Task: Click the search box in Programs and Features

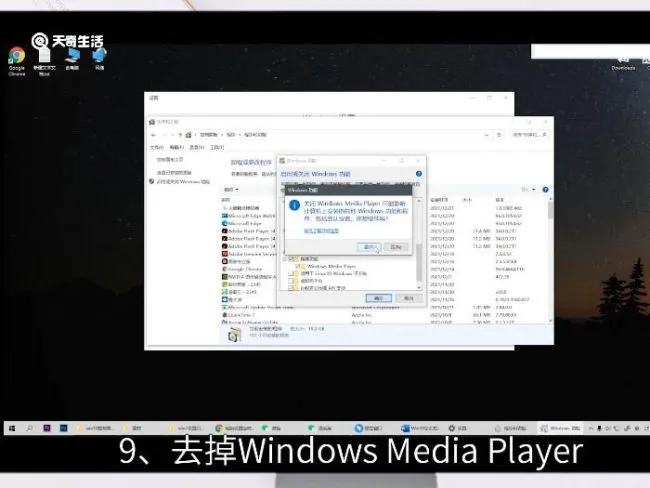Action: (529, 135)
